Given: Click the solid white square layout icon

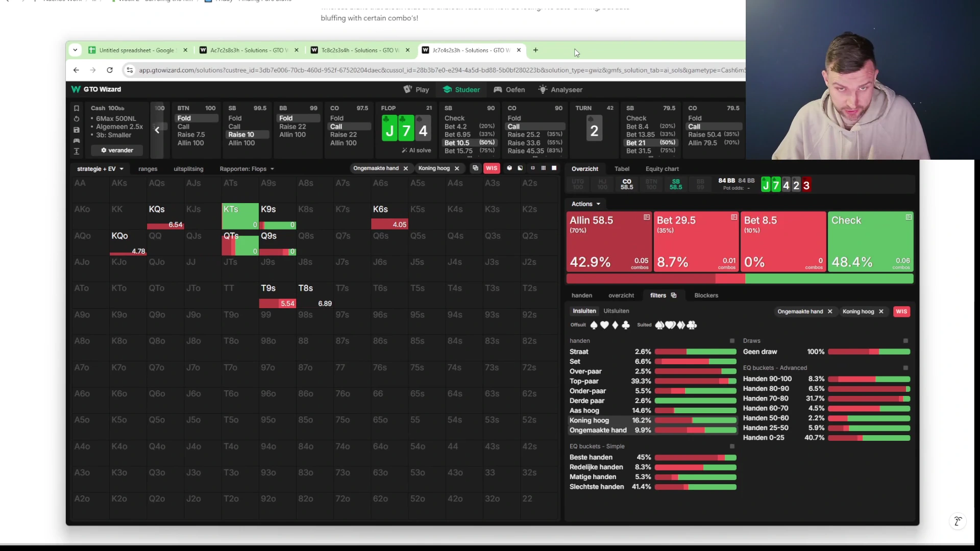Looking at the screenshot, I should (554, 168).
